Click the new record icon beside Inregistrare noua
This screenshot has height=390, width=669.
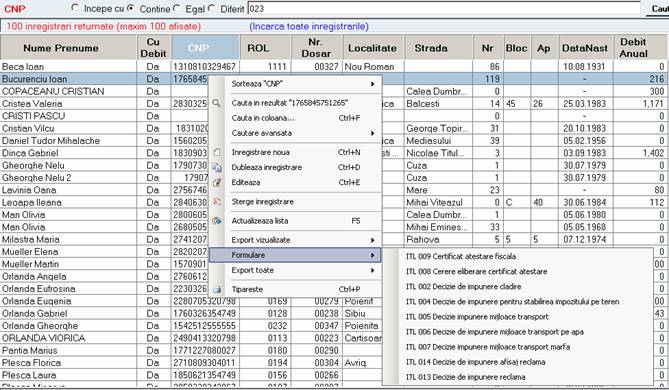(x=217, y=152)
